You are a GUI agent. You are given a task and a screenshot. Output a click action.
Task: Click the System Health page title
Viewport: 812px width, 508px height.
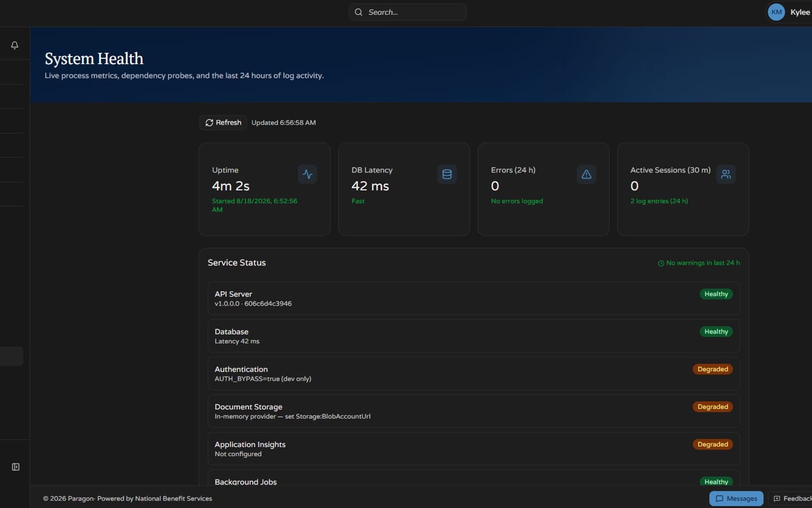tap(94, 59)
